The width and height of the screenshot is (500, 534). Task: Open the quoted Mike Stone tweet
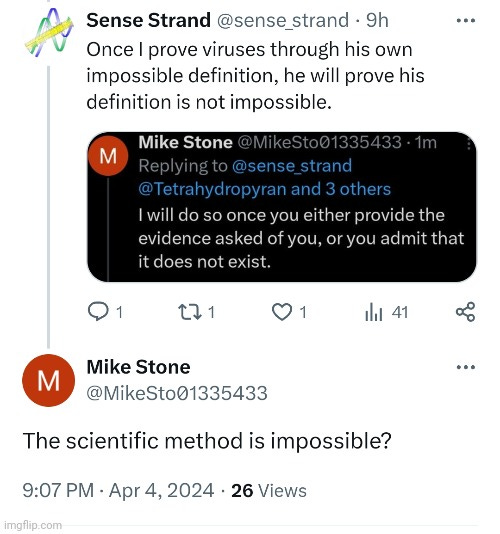(282, 207)
